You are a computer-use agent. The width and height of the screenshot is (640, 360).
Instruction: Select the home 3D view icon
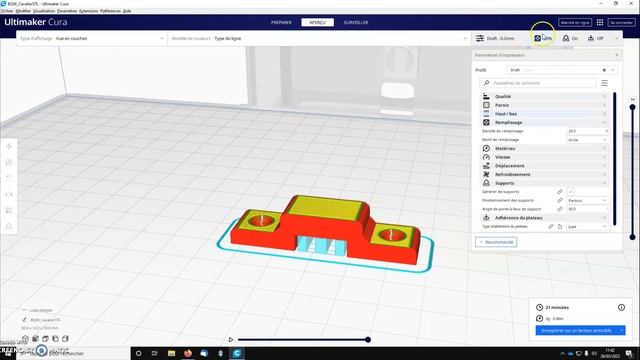(x=25, y=339)
